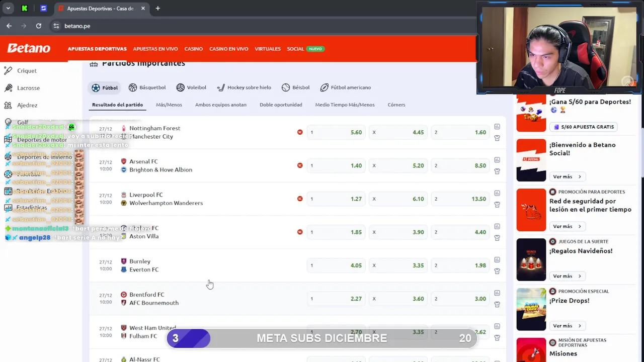Viewport: 644px width, 362px height.
Task: Open jersey icon for Nottingham Forest match
Action: 497,138
